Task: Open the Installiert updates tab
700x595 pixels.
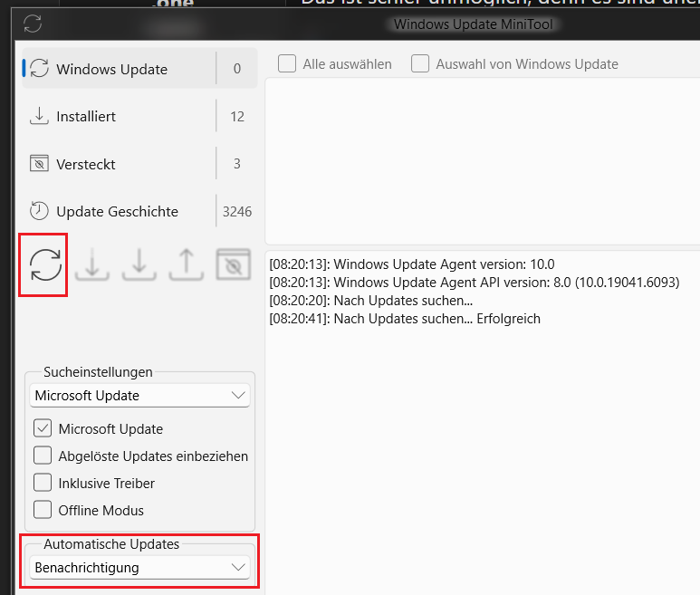Action: (x=139, y=117)
